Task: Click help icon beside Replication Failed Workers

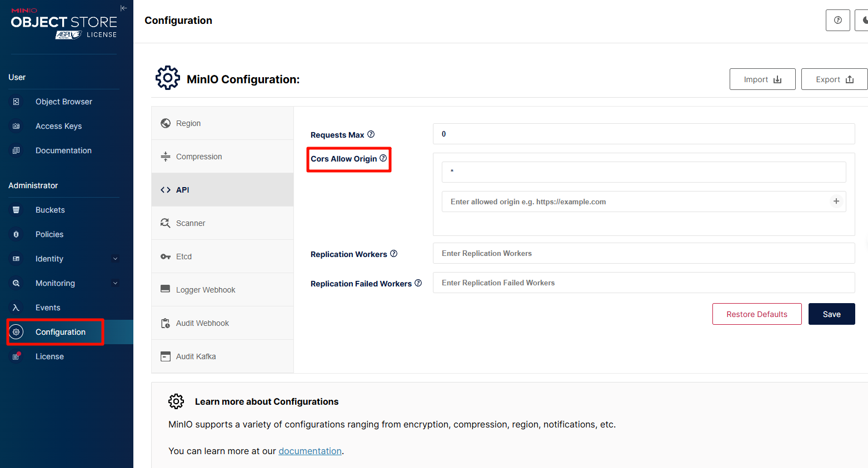Action: click(x=418, y=283)
